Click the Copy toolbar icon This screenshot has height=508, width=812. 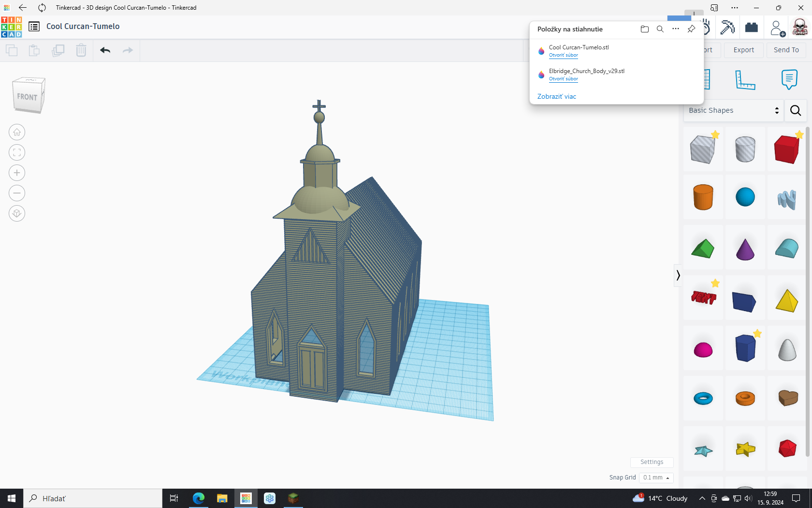click(12, 50)
